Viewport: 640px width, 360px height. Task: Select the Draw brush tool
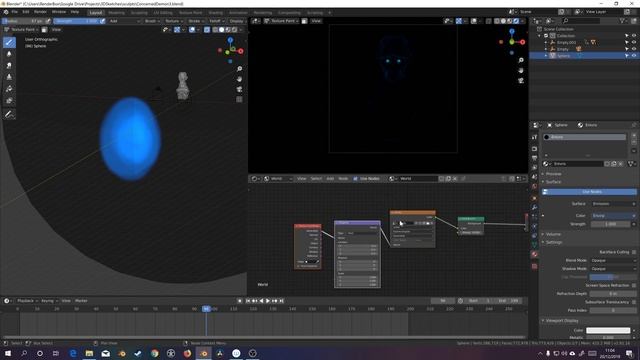tap(9, 42)
